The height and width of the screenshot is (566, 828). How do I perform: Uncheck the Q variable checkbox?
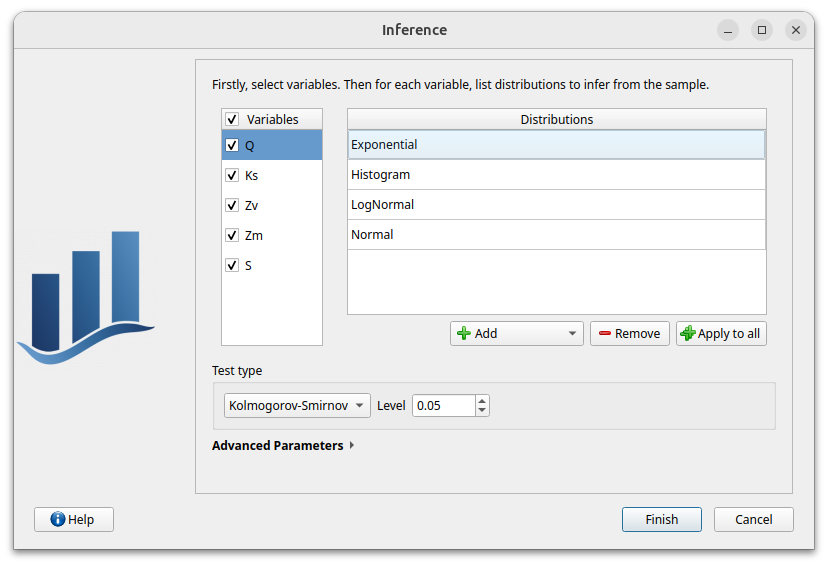tap(232, 145)
